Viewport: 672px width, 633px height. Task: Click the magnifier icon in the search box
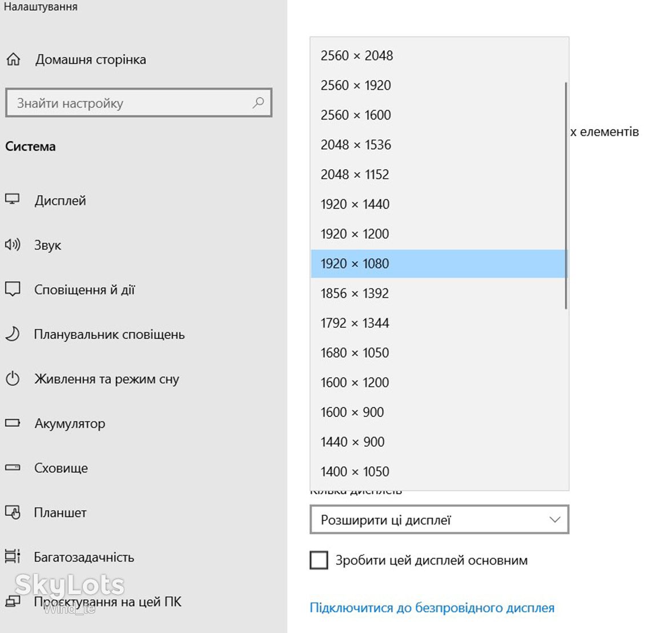click(258, 102)
